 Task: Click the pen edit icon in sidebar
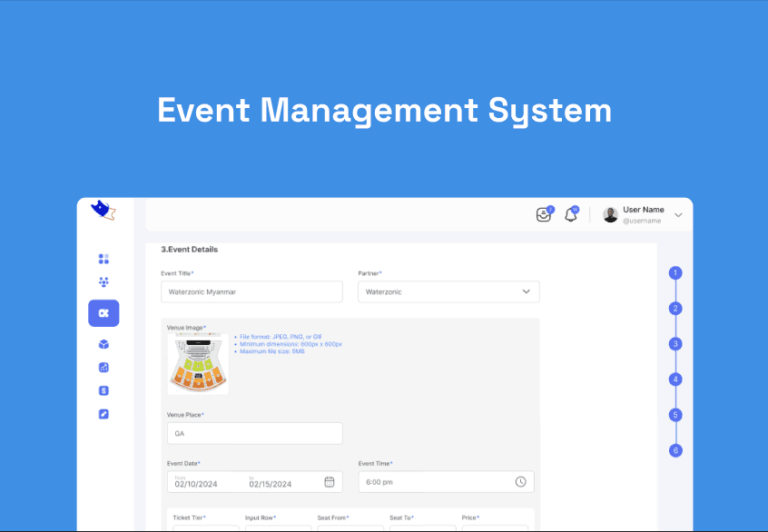click(x=103, y=413)
